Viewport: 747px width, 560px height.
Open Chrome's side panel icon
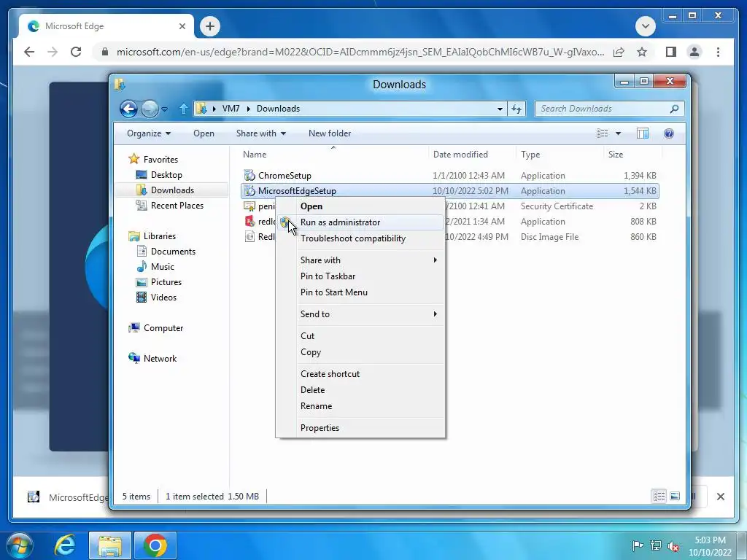point(671,52)
